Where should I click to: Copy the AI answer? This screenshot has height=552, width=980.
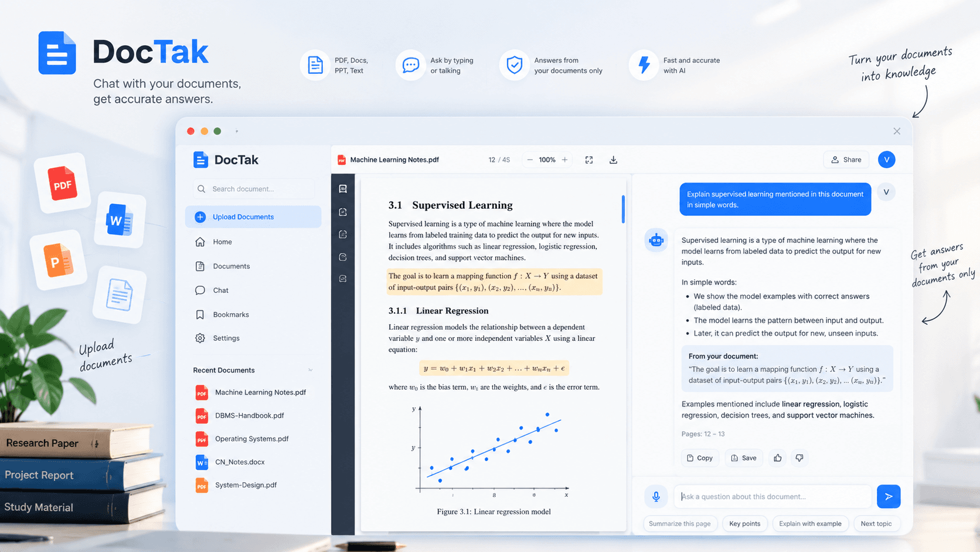(700, 458)
